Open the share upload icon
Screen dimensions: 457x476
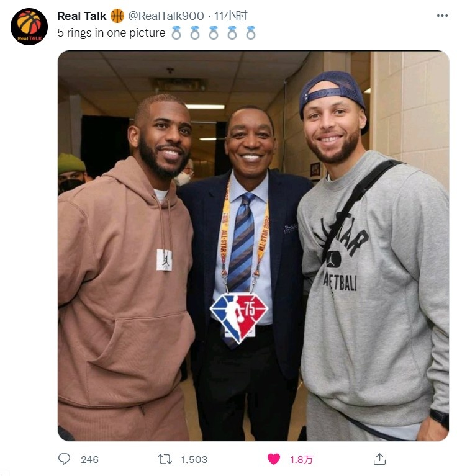tap(379, 459)
